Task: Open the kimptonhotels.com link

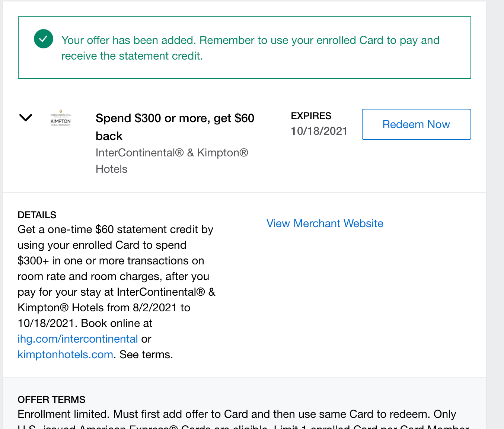Action: pos(66,355)
